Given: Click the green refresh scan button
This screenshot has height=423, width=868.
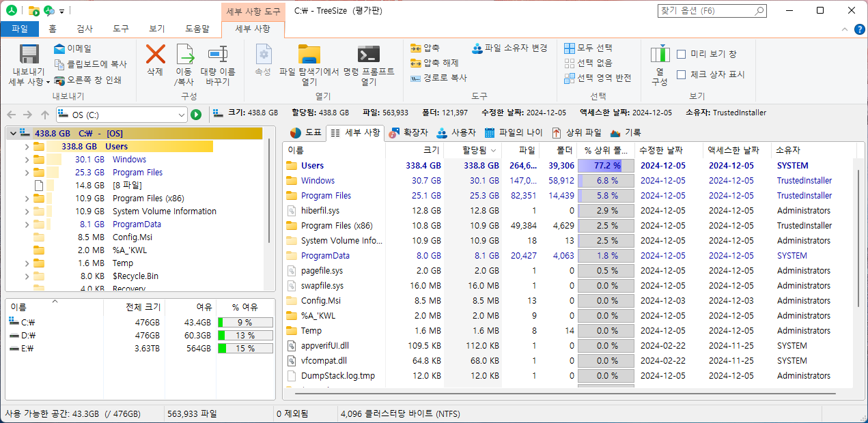Looking at the screenshot, I should click(196, 115).
